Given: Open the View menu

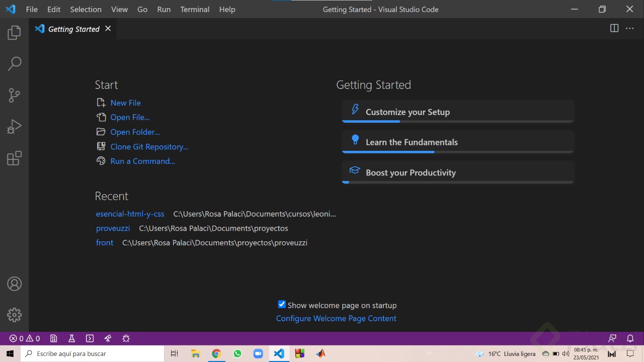Looking at the screenshot, I should pos(119,9).
